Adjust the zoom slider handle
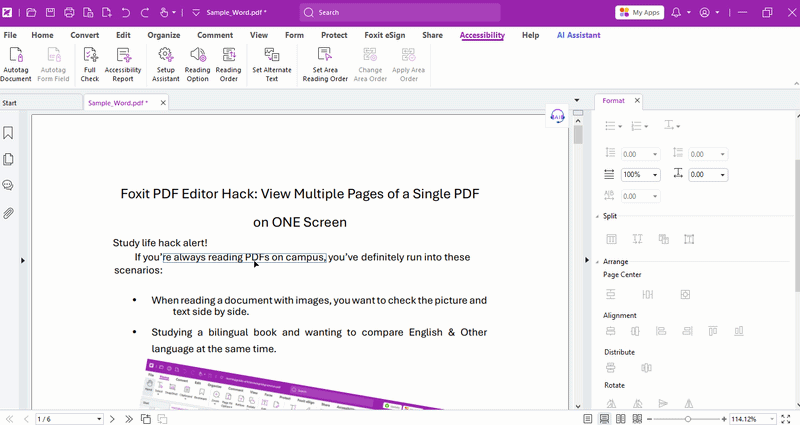The image size is (800, 425). point(688,419)
